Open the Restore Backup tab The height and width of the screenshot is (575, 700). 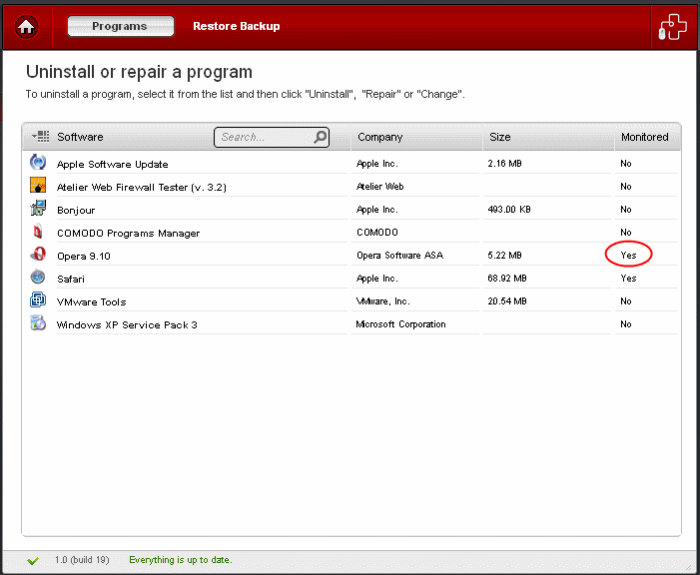[x=236, y=26]
